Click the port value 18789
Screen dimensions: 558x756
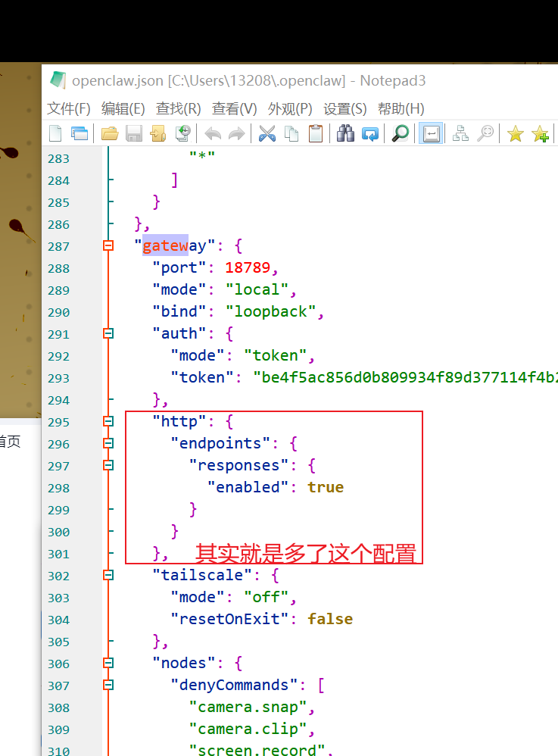tap(248, 267)
